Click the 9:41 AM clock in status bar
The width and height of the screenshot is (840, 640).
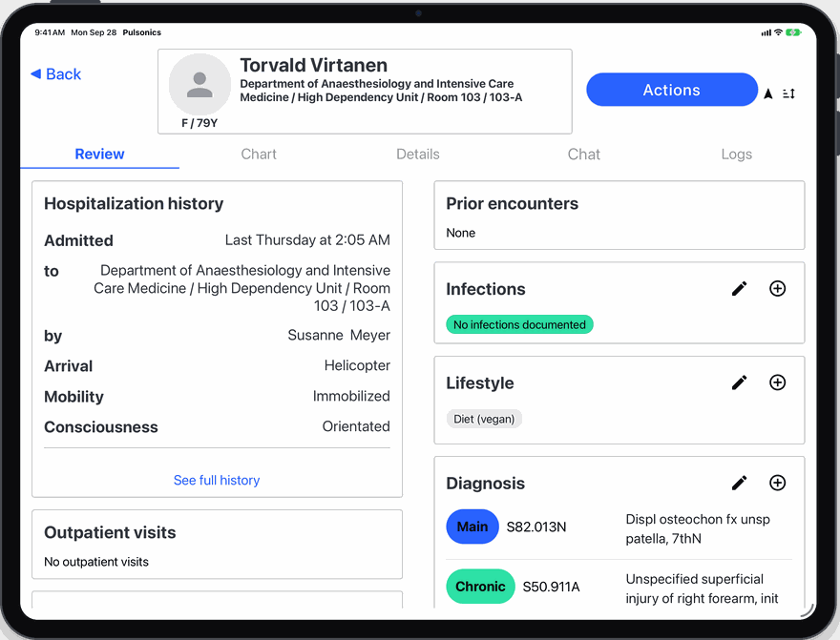(x=50, y=32)
